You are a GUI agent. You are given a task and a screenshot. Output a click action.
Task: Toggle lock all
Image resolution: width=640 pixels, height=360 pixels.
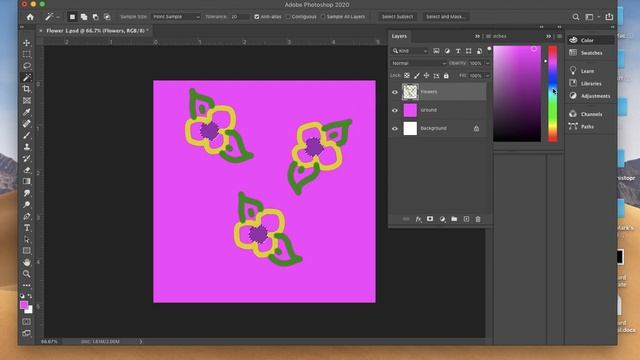point(446,76)
